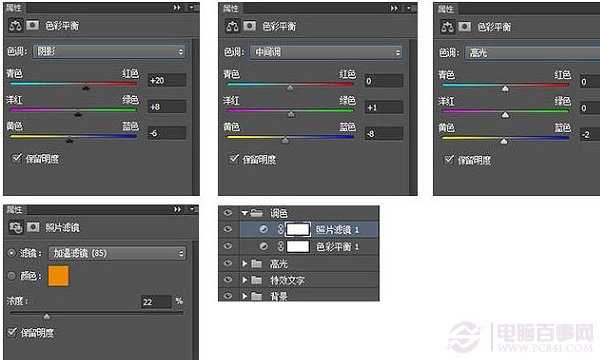Viewport: 600px width, 360px height.
Task: Select 属性 tab of shadows (阴影) panel
Action: tap(14, 7)
